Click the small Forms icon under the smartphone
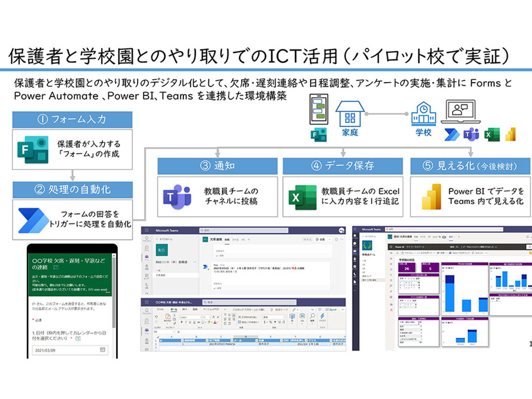This screenshot has height=399, width=532. point(318,135)
